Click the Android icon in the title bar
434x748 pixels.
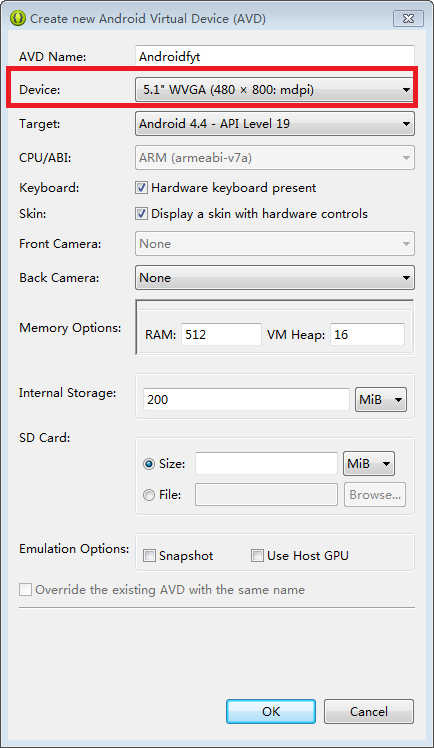(x=18, y=19)
